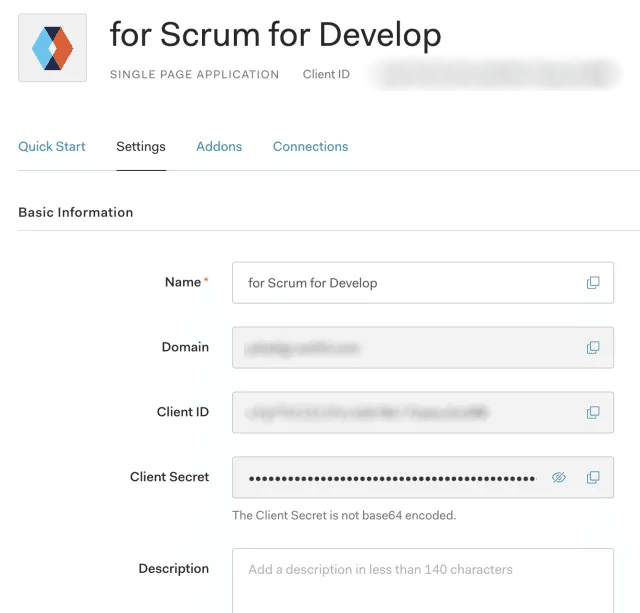Viewport: 640px width, 613px height.
Task: Click the application logo thumbnail
Action: point(52,47)
